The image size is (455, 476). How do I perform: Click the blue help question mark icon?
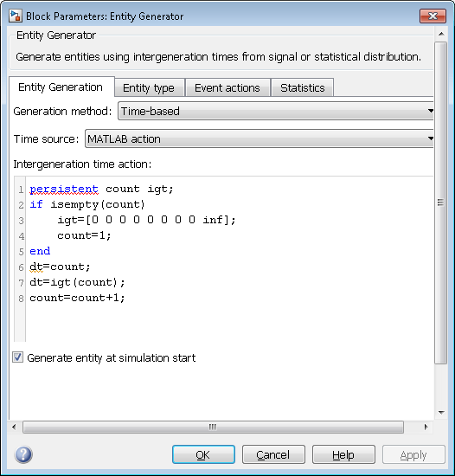(23, 454)
